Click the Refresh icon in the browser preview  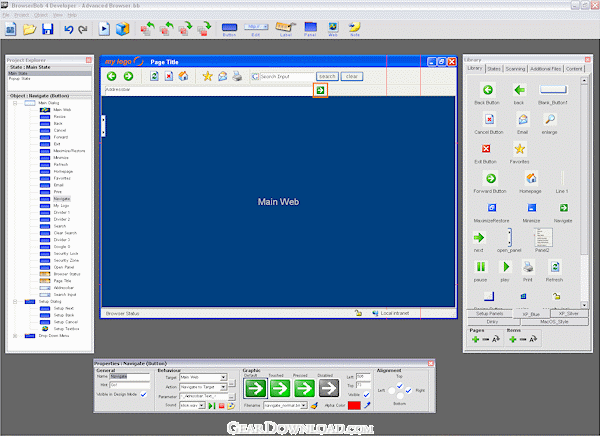(154, 76)
